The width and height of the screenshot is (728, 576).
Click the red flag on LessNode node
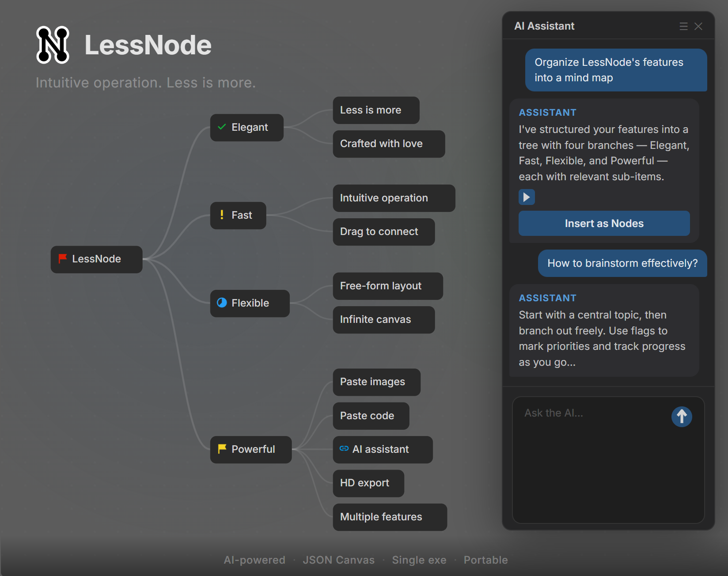pyautogui.click(x=63, y=258)
